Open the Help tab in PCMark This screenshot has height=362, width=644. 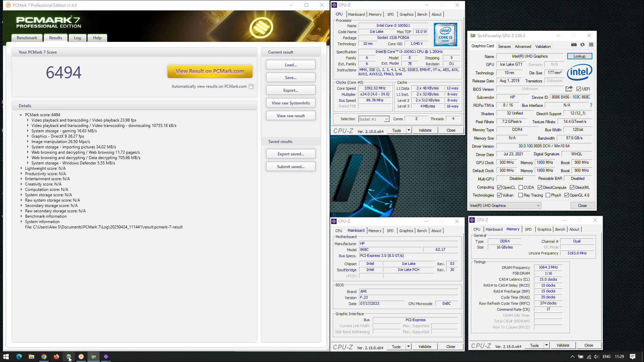pos(97,38)
